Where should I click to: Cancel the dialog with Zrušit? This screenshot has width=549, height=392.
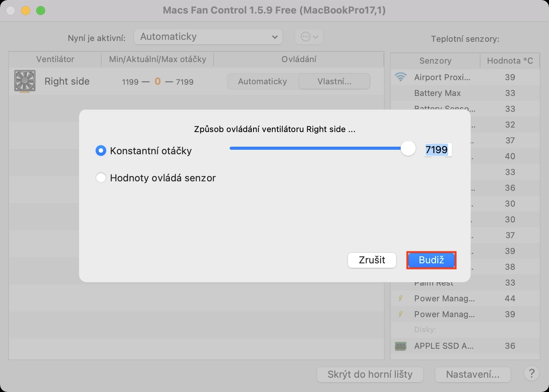(372, 260)
